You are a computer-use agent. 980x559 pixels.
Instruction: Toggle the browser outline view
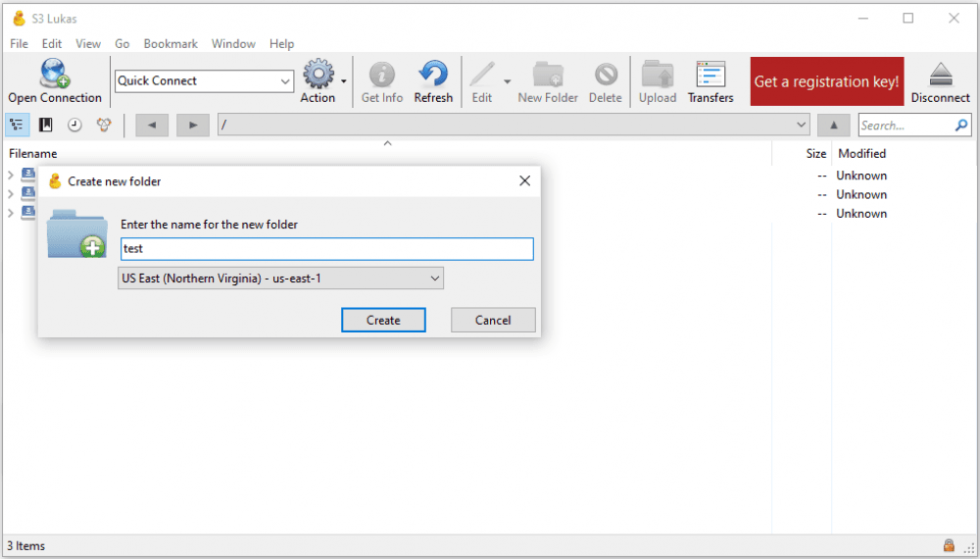pos(18,126)
